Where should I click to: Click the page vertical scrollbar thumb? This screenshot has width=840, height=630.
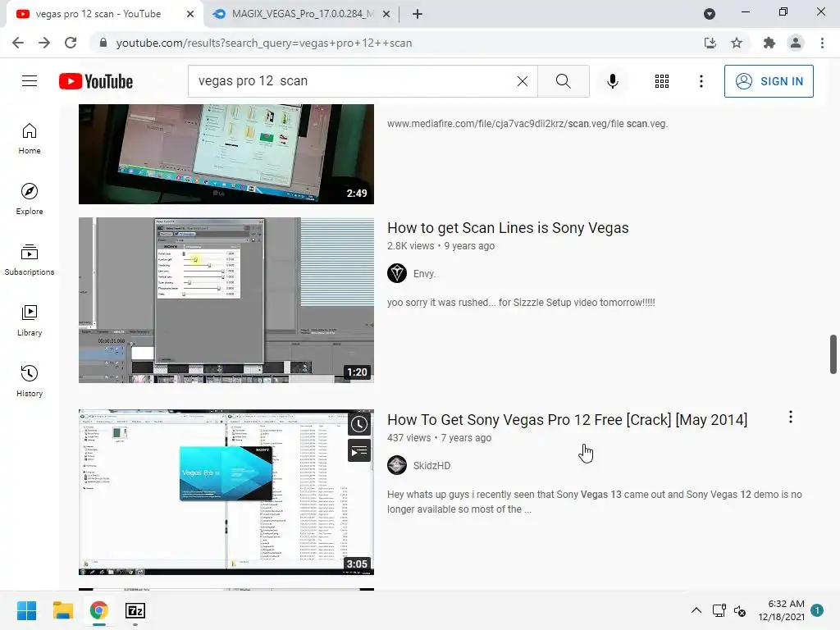tap(833, 354)
